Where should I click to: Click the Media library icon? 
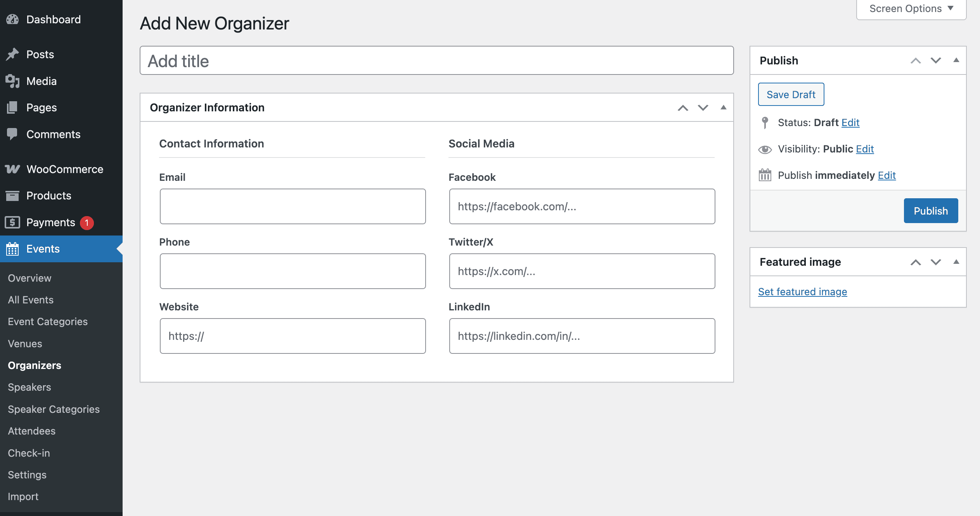click(x=12, y=81)
